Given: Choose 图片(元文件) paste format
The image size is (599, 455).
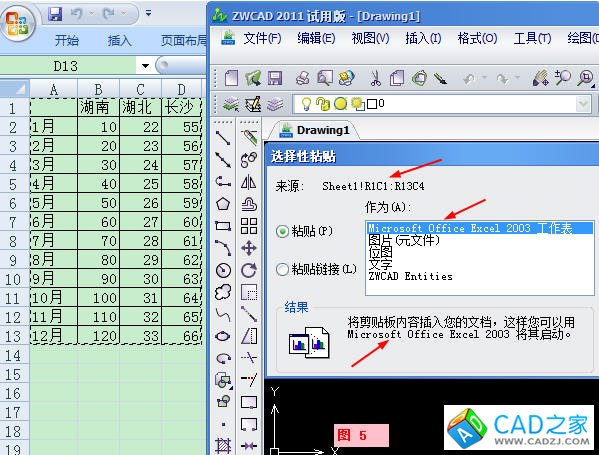Looking at the screenshot, I should tap(404, 240).
